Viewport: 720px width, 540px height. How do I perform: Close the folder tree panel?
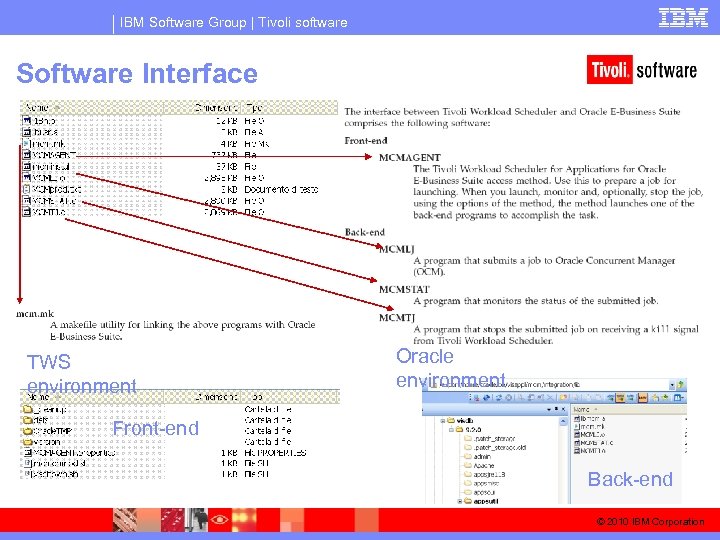563,409
